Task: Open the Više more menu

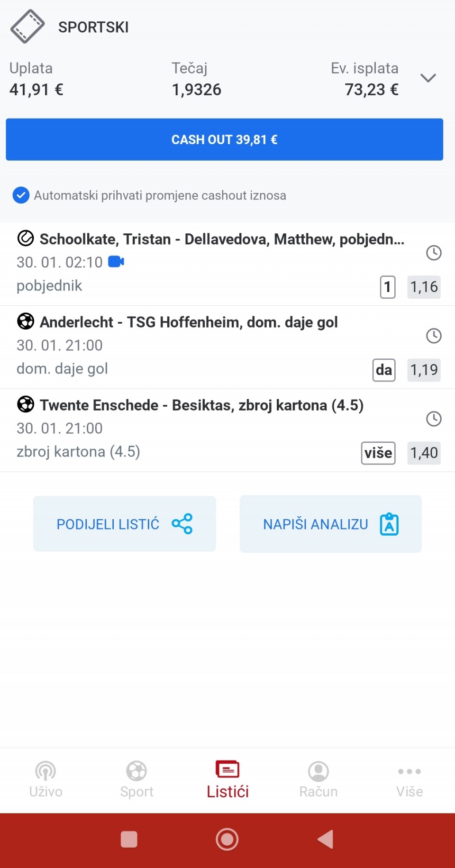Action: pos(409,780)
